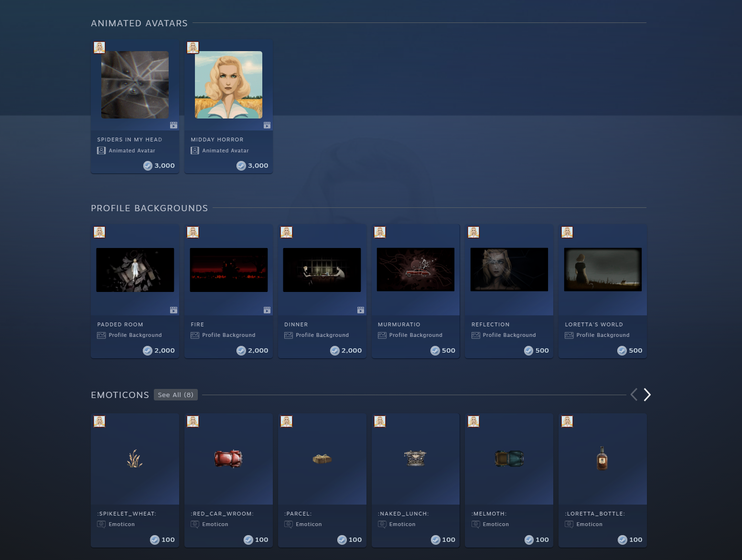
Task: Click the game badge icon on Midday Horror
Action: point(193,47)
